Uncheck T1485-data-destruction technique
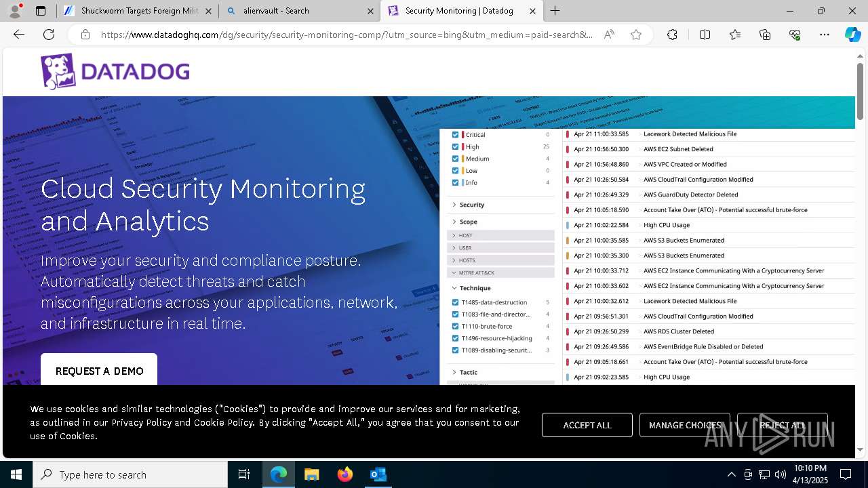 click(x=456, y=302)
